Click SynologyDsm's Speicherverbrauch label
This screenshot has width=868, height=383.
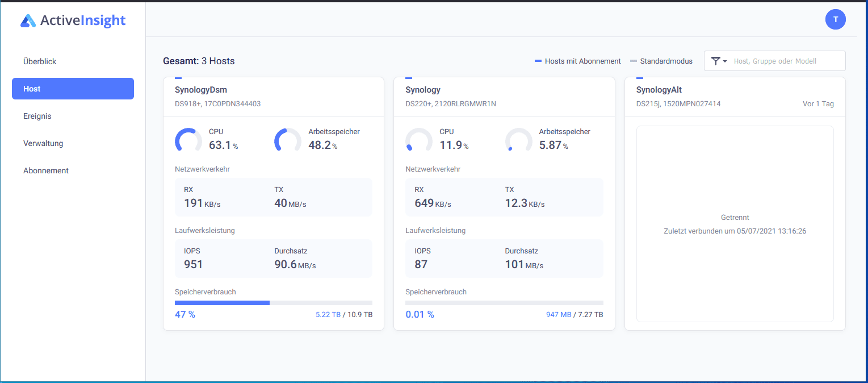tap(206, 292)
